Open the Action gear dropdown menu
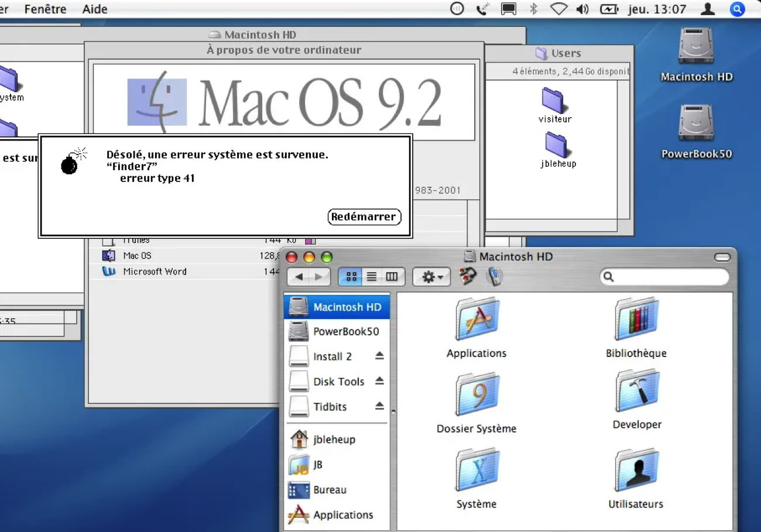Screen dimensions: 761x532 click(431, 277)
